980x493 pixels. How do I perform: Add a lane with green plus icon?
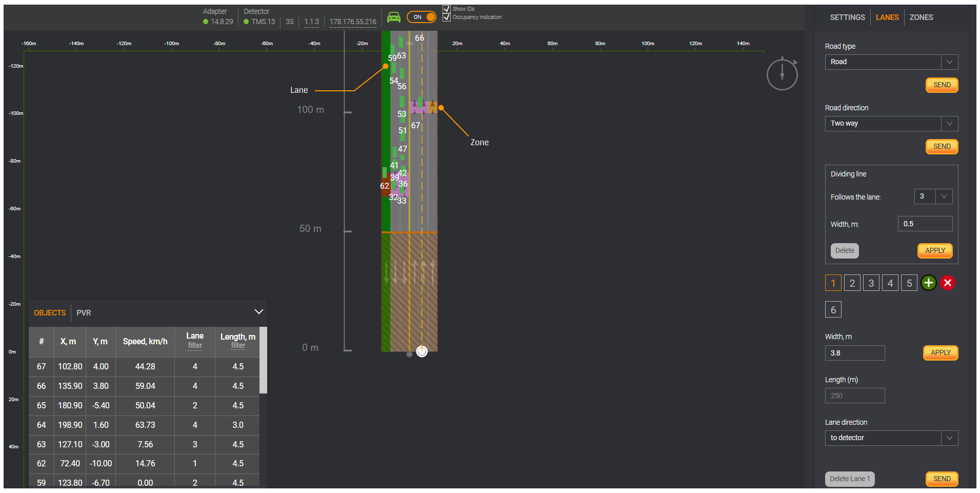coord(929,283)
